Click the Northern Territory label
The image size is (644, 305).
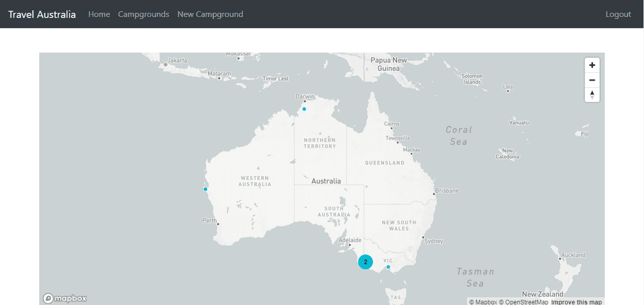(320, 143)
